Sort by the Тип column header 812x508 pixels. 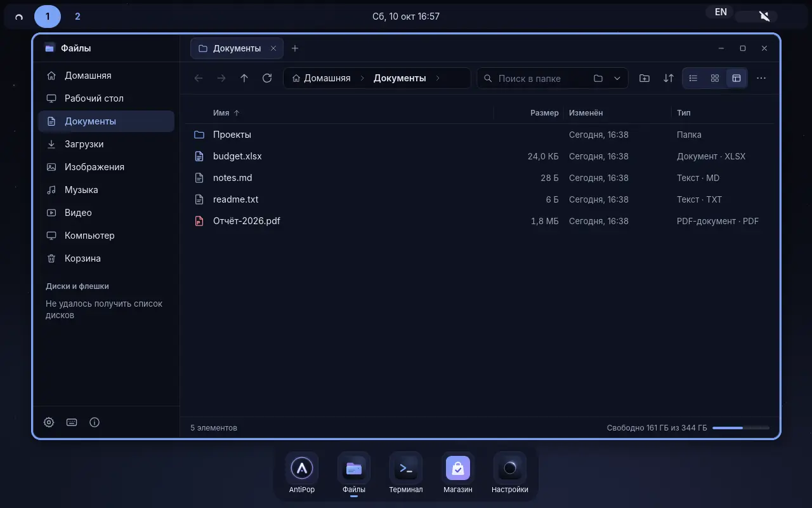[683, 112]
